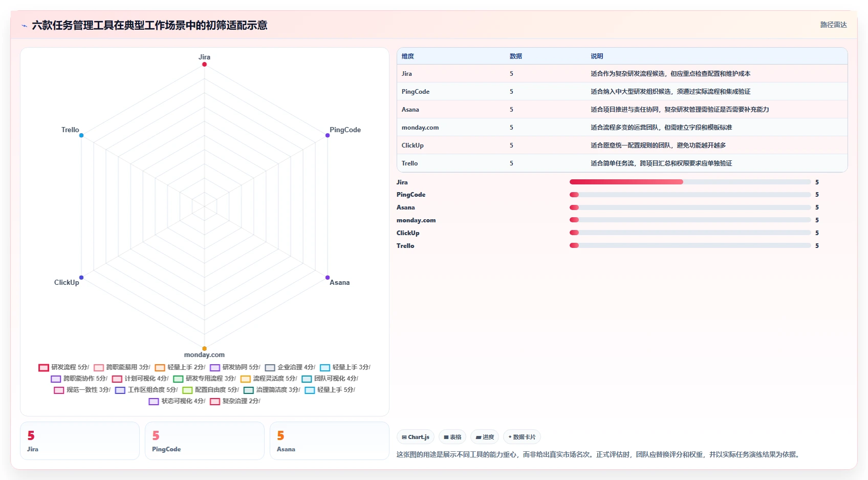868x480 pixels.
Task: Toggle the 企业治理 4分 legend item
Action: pyautogui.click(x=290, y=367)
